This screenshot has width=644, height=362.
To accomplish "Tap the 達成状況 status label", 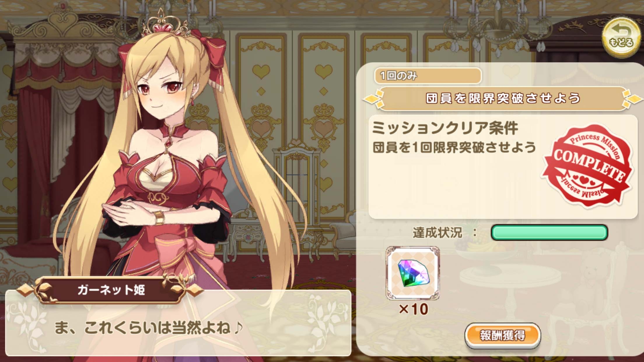I will (437, 233).
